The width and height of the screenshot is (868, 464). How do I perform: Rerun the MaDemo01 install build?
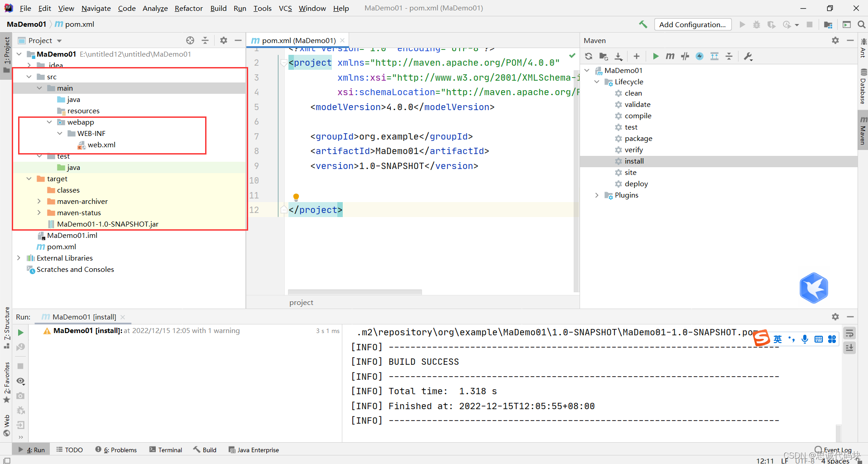[x=20, y=332]
